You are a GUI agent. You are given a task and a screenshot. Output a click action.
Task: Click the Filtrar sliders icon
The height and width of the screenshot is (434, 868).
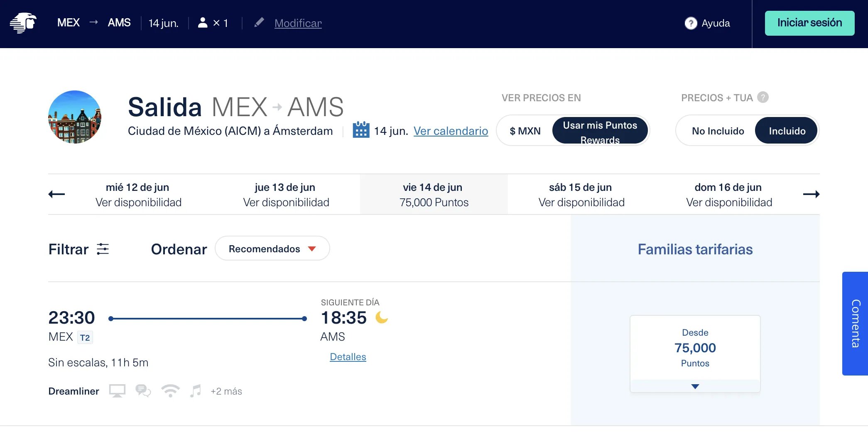pyautogui.click(x=103, y=249)
